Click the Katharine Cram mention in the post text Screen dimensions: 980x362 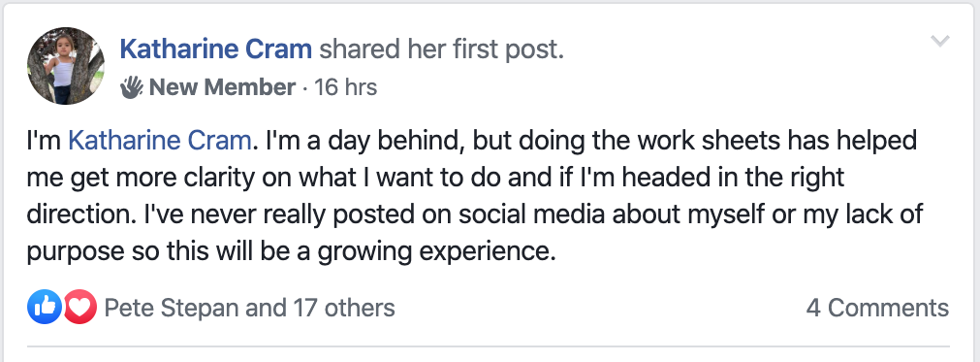159,142
